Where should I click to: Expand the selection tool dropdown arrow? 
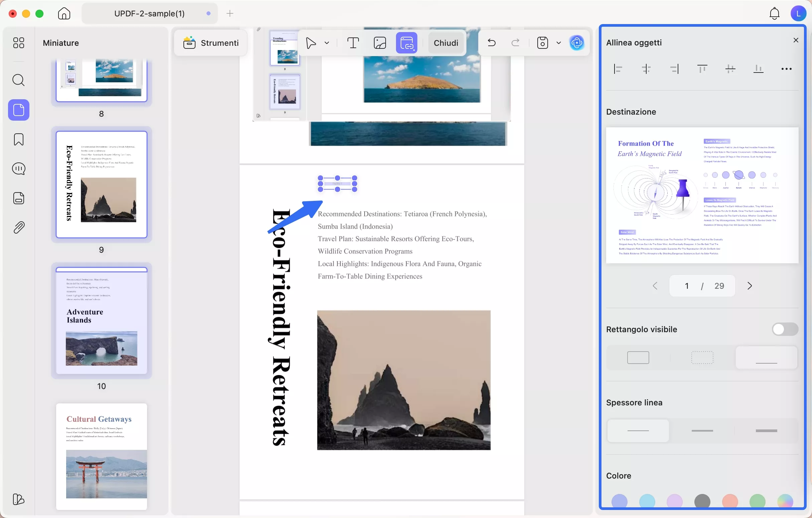point(327,43)
